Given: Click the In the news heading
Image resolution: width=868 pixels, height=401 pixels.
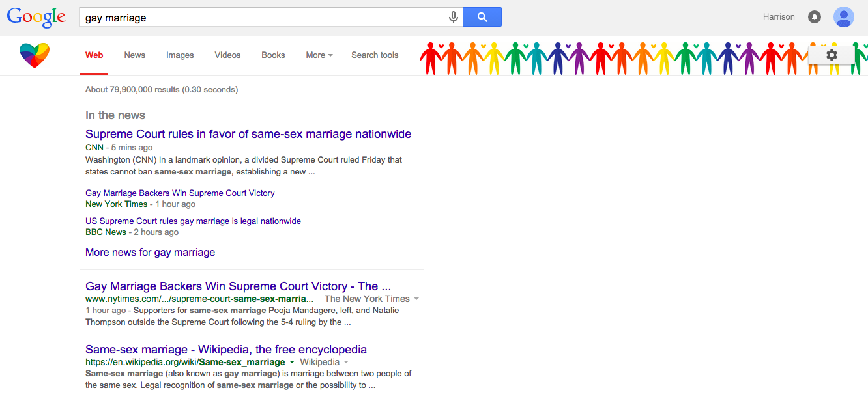Looking at the screenshot, I should point(115,115).
